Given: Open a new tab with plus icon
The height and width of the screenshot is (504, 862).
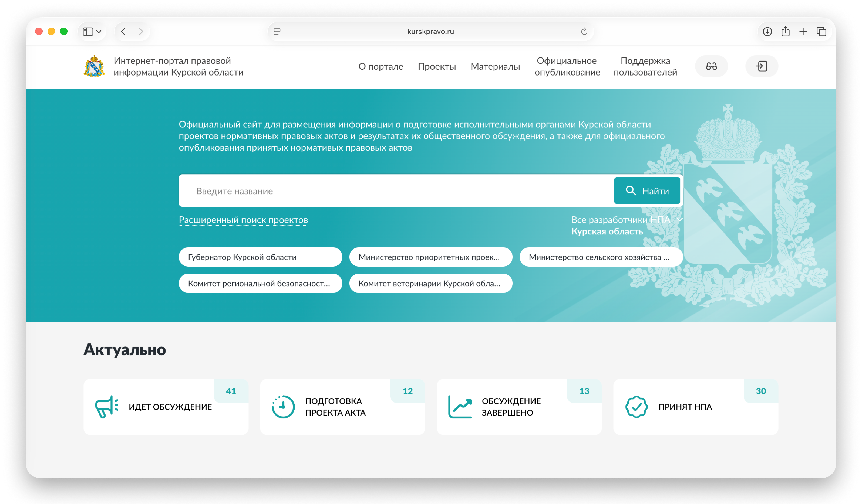Looking at the screenshot, I should (803, 32).
